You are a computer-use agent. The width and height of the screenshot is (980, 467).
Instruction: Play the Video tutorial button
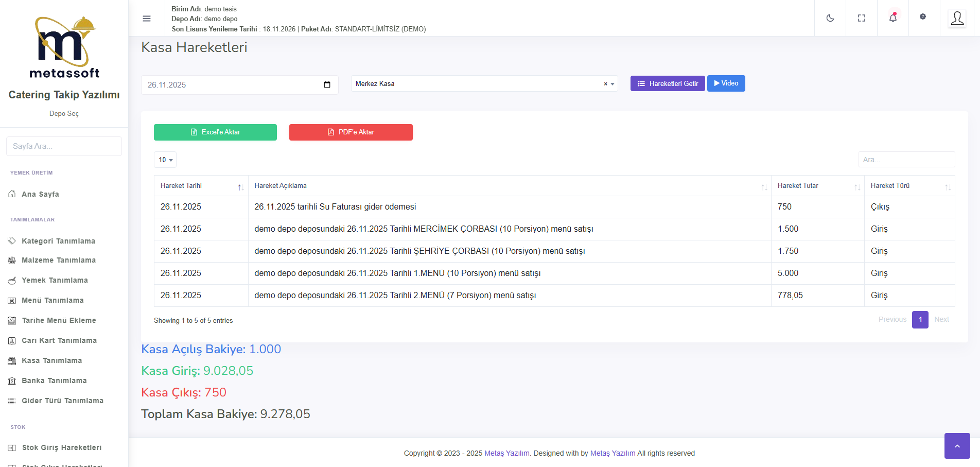point(726,83)
